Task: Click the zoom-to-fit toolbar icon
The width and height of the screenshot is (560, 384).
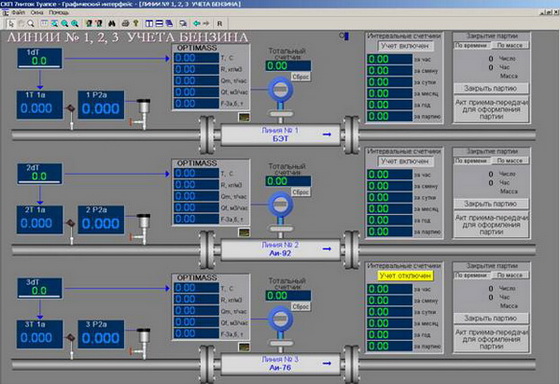Action: (x=54, y=24)
